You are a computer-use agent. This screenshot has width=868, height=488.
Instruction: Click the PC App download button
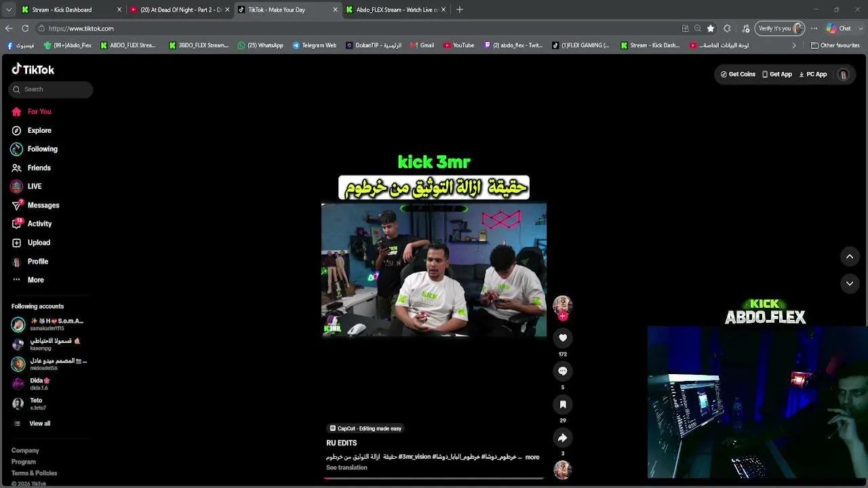[812, 75]
